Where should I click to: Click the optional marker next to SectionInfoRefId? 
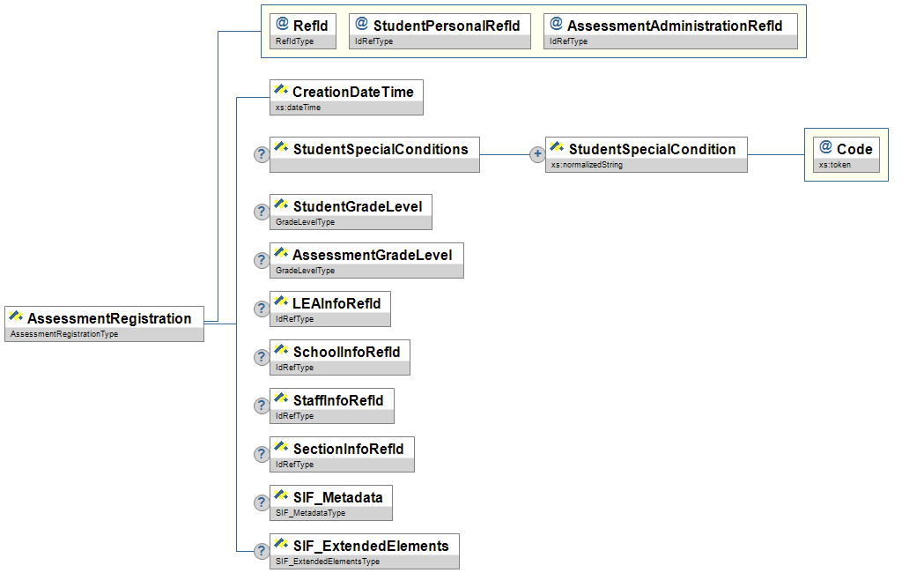(262, 455)
